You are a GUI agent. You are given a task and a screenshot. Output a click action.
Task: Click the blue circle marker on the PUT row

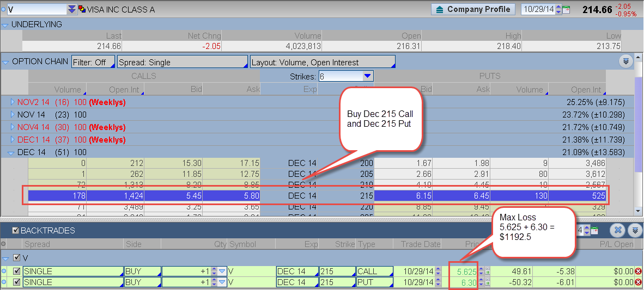coord(4,282)
